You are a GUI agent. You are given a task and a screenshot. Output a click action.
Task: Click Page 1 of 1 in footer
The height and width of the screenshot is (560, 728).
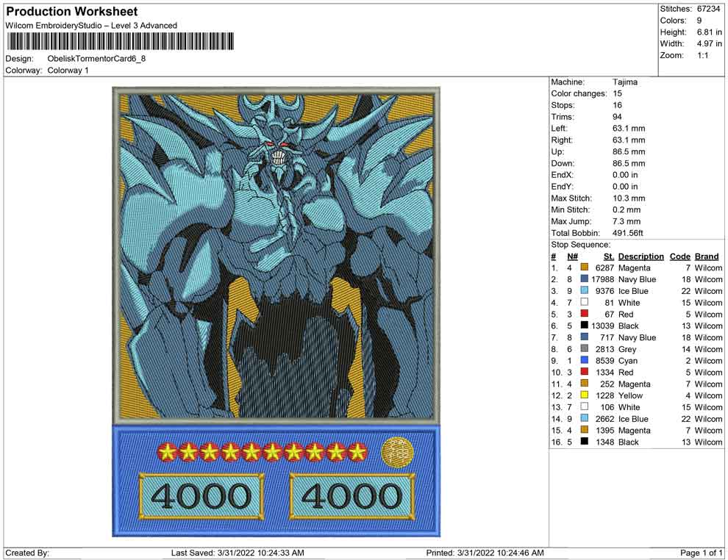(701, 553)
